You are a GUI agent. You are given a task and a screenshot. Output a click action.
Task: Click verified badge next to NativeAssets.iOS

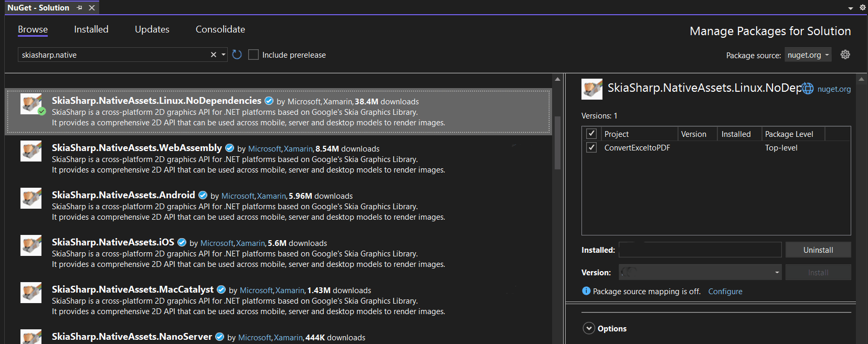[x=182, y=242]
